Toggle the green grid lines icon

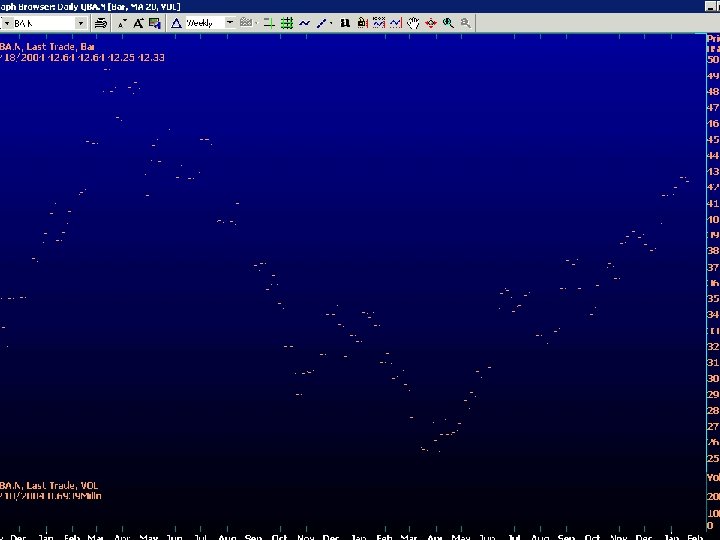(x=287, y=23)
